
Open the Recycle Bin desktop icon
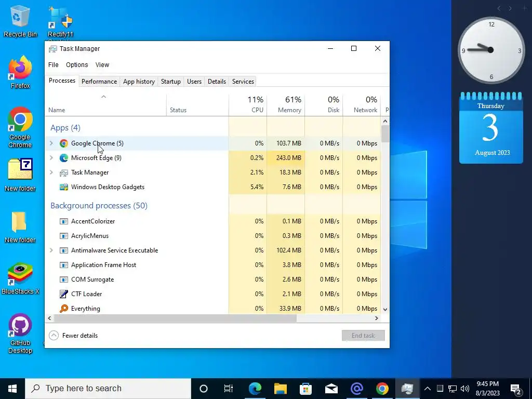pos(20,21)
